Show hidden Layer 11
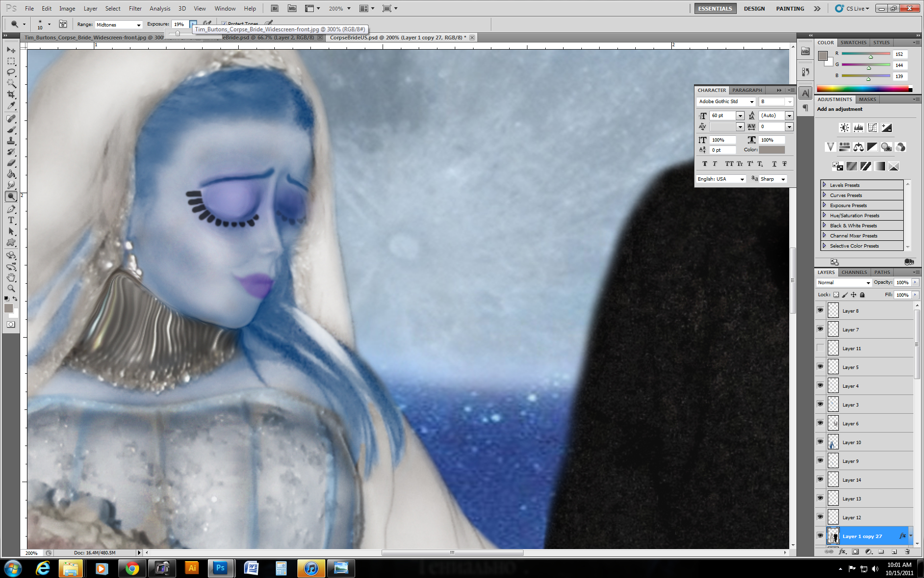This screenshot has height=578, width=924. pyautogui.click(x=821, y=348)
